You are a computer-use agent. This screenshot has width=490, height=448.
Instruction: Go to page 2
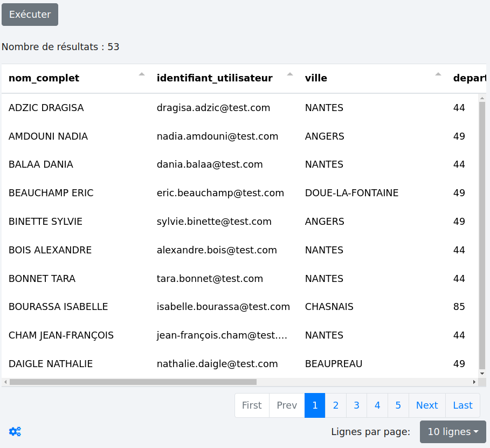click(x=335, y=405)
